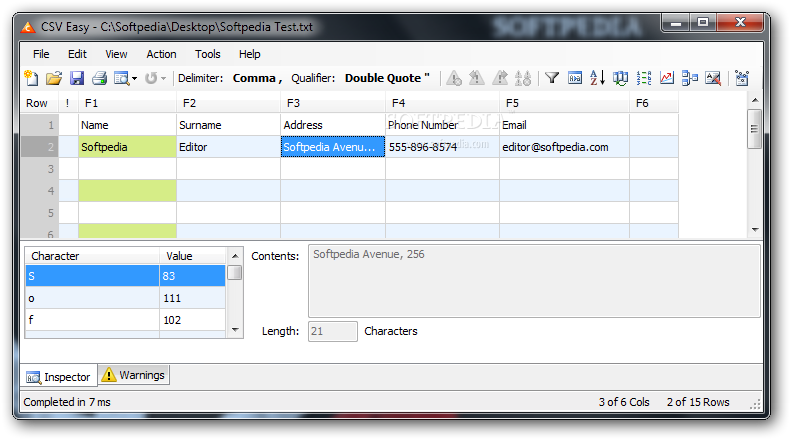The width and height of the screenshot is (791, 440).
Task: Click the F4 column header
Action: click(442, 103)
